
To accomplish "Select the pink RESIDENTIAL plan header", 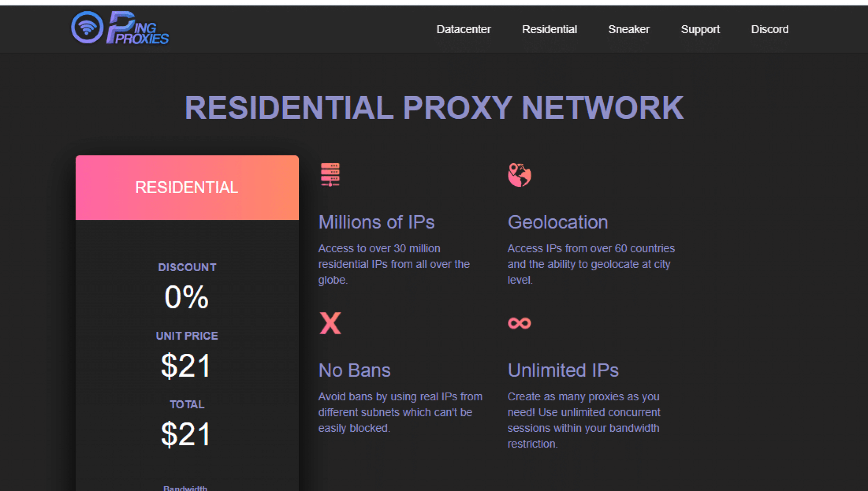I will tap(187, 187).
